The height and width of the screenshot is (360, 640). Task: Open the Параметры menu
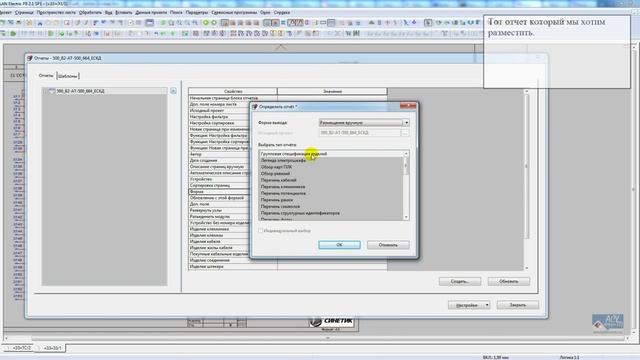coord(197,12)
